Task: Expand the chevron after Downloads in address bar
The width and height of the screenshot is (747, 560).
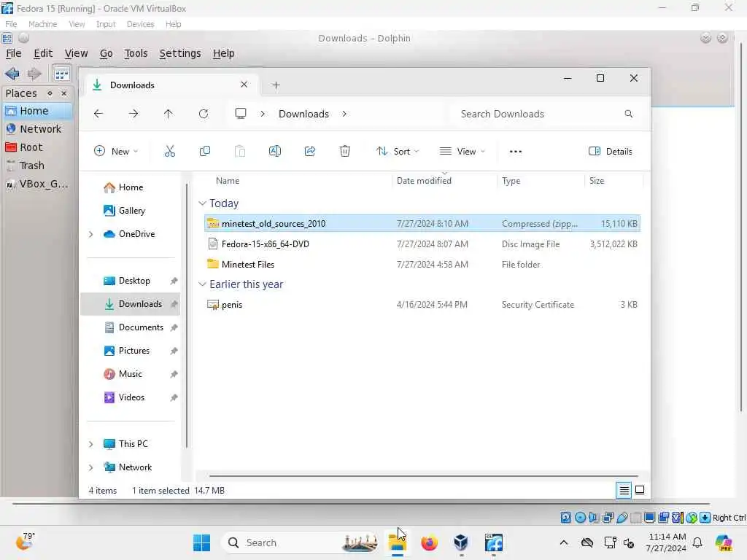Action: coord(344,114)
